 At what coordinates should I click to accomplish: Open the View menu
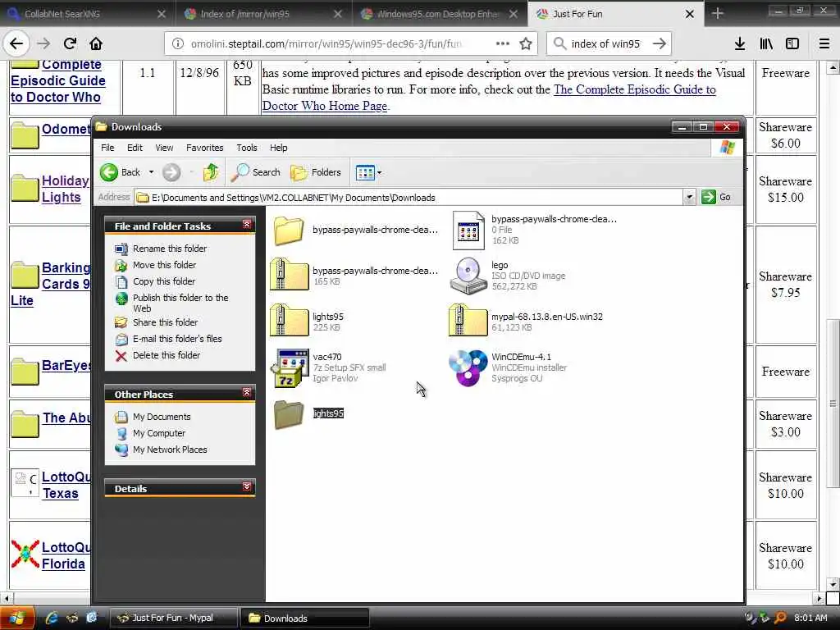tap(164, 148)
